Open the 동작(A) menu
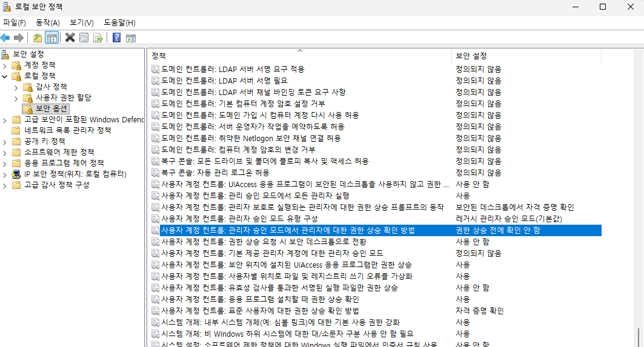 [x=48, y=22]
